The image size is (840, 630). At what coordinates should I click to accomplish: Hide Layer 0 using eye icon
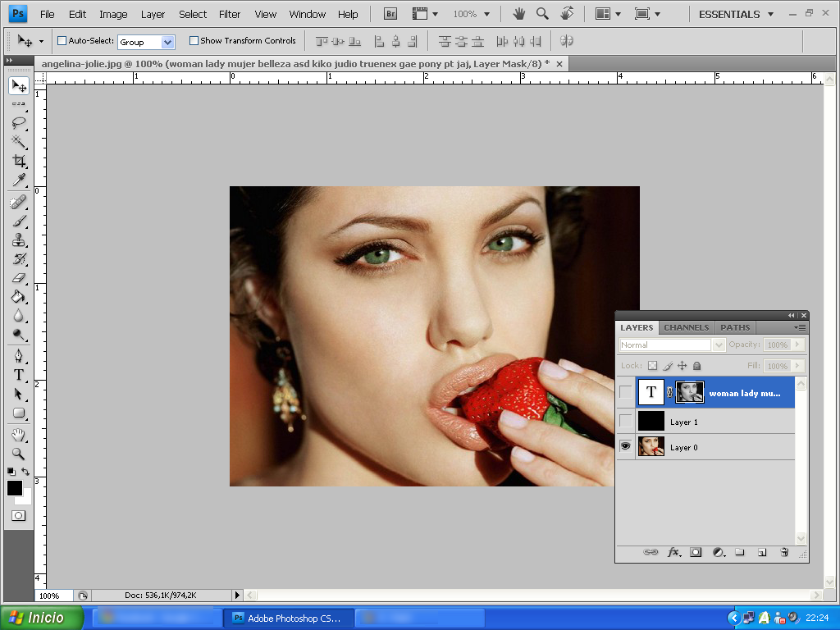pyautogui.click(x=626, y=447)
